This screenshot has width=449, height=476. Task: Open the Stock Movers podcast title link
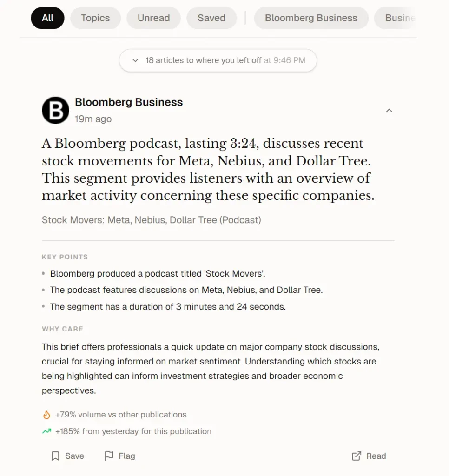pyautogui.click(x=151, y=220)
